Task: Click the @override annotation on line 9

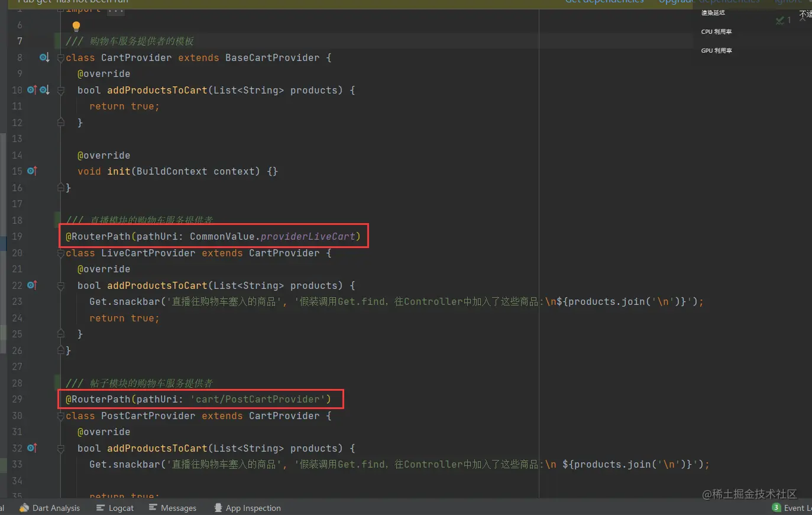Action: tap(104, 73)
